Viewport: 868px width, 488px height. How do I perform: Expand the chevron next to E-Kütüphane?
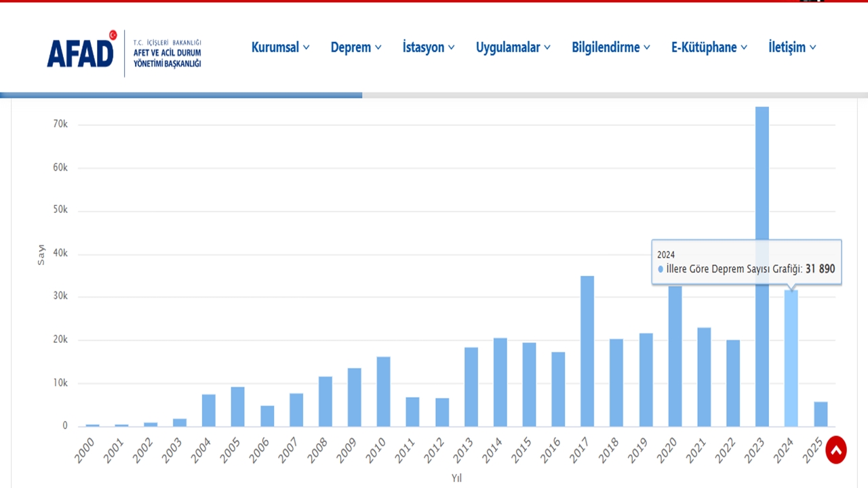point(743,47)
